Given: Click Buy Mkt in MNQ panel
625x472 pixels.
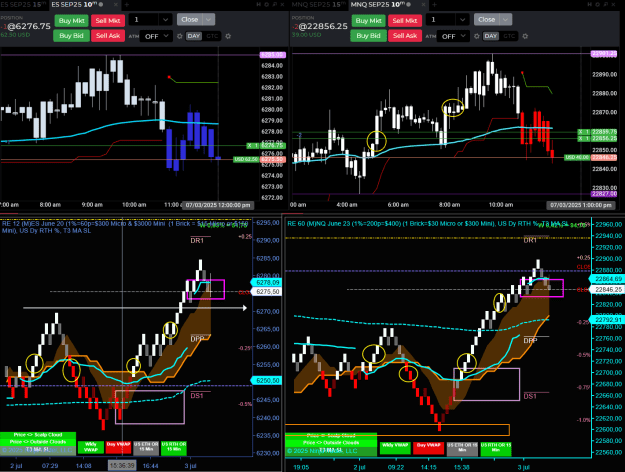Looking at the screenshot, I should (369, 21).
